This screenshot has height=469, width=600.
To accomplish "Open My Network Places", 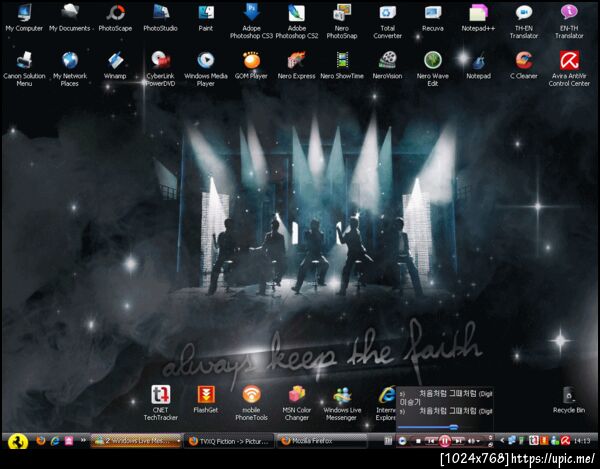I will 70,69.
